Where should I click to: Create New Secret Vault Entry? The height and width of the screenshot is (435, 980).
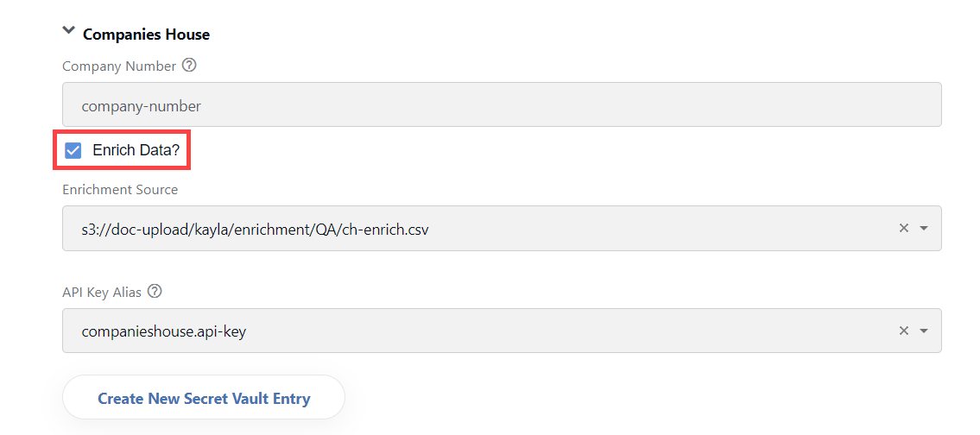[204, 398]
